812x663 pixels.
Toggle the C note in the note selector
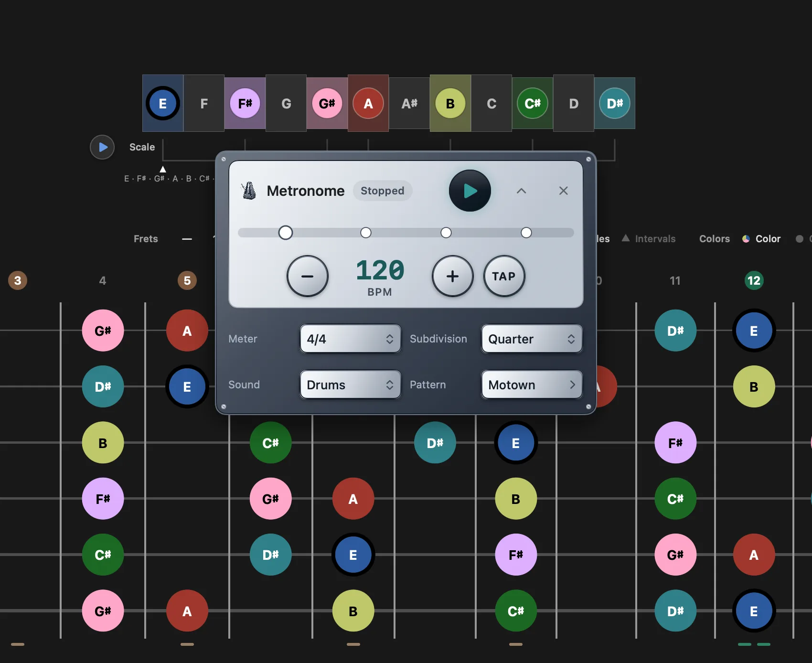pyautogui.click(x=491, y=103)
